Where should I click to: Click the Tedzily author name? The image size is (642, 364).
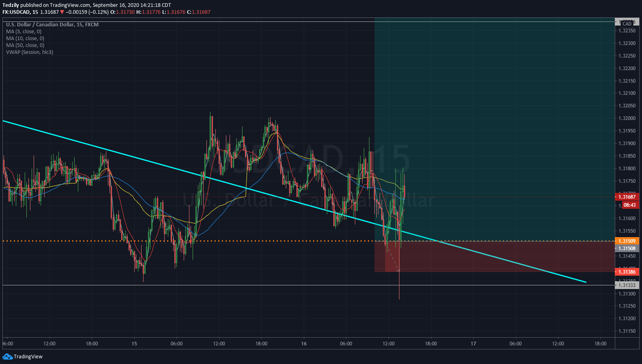click(11, 5)
